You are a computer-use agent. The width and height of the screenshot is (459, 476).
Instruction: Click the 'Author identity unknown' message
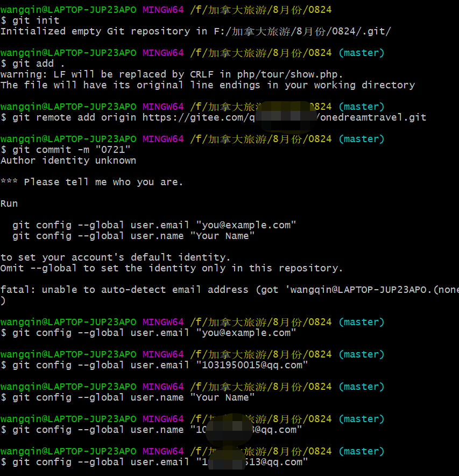(x=68, y=160)
